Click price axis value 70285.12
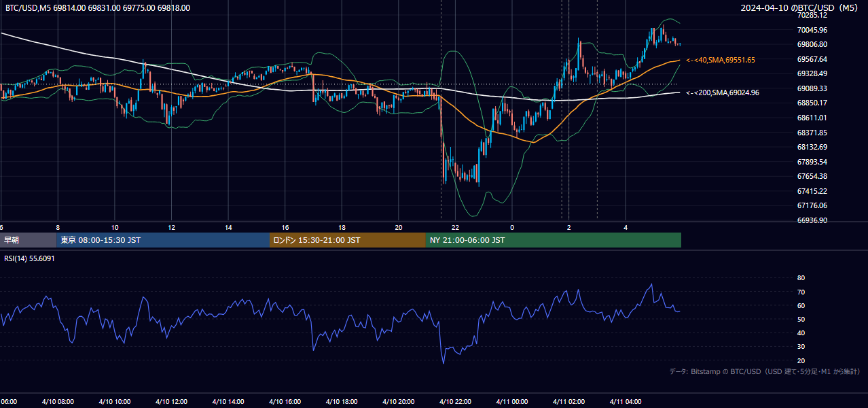 tap(812, 15)
